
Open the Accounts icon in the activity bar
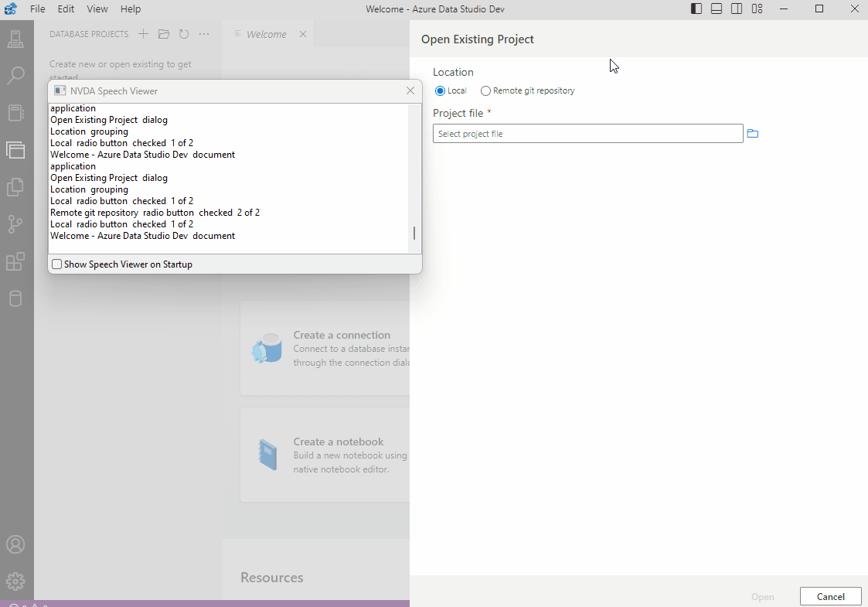pos(15,544)
